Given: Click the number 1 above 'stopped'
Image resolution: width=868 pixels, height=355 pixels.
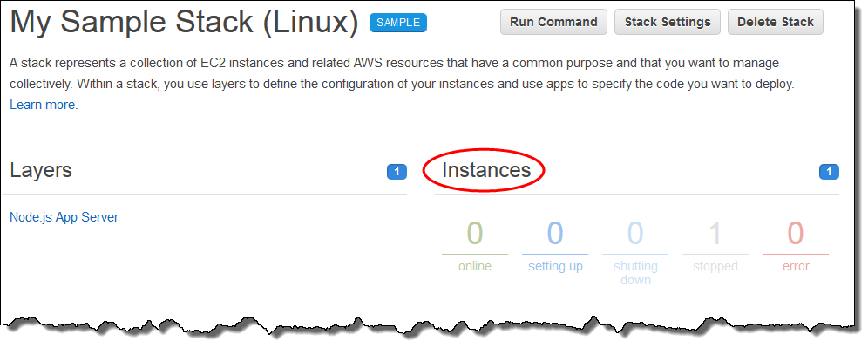Looking at the screenshot, I should pos(715,234).
